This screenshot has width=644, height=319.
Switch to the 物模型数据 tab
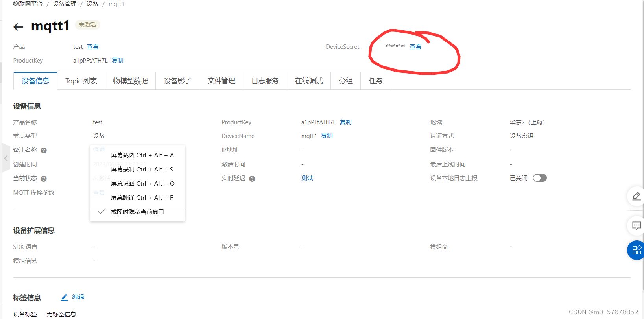point(130,81)
